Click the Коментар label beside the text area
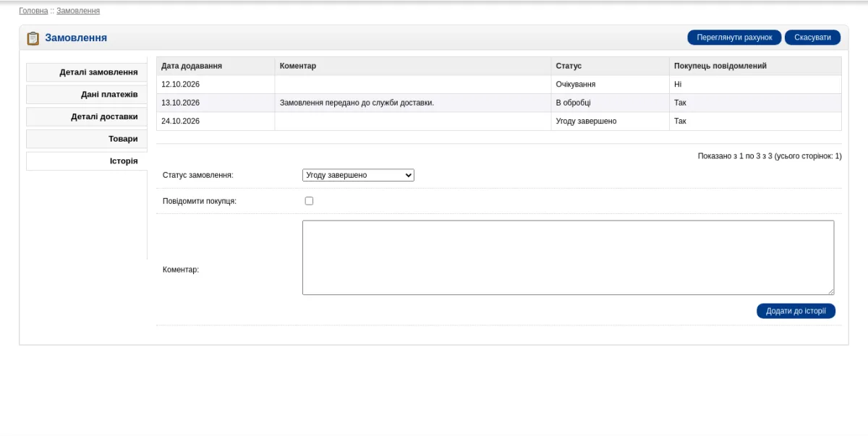 [x=181, y=270]
